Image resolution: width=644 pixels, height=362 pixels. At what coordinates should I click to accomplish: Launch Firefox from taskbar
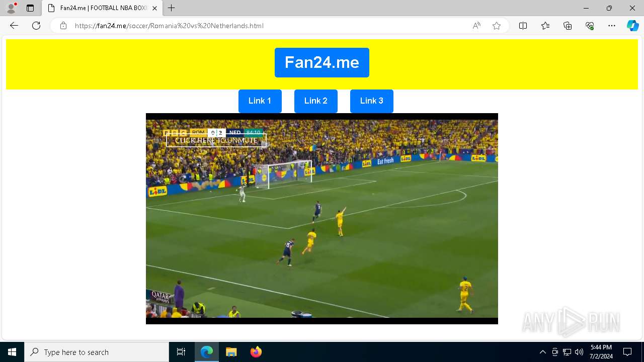click(x=256, y=352)
